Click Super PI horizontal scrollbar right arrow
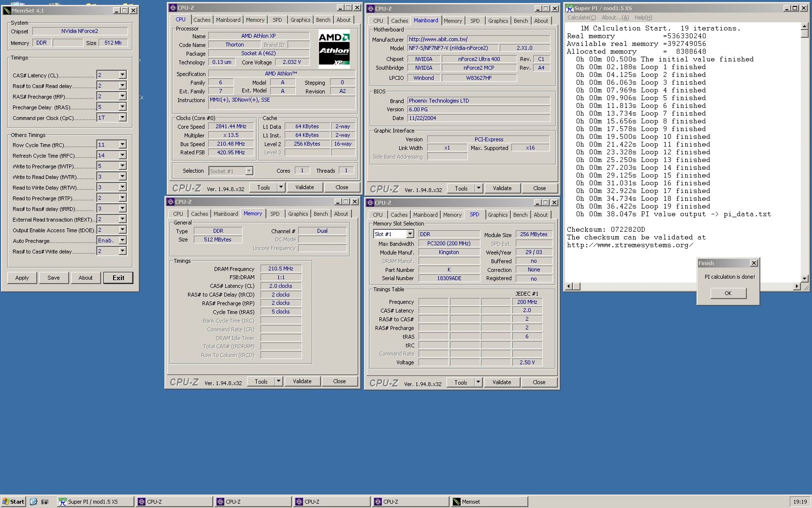812x508 pixels. [x=797, y=286]
